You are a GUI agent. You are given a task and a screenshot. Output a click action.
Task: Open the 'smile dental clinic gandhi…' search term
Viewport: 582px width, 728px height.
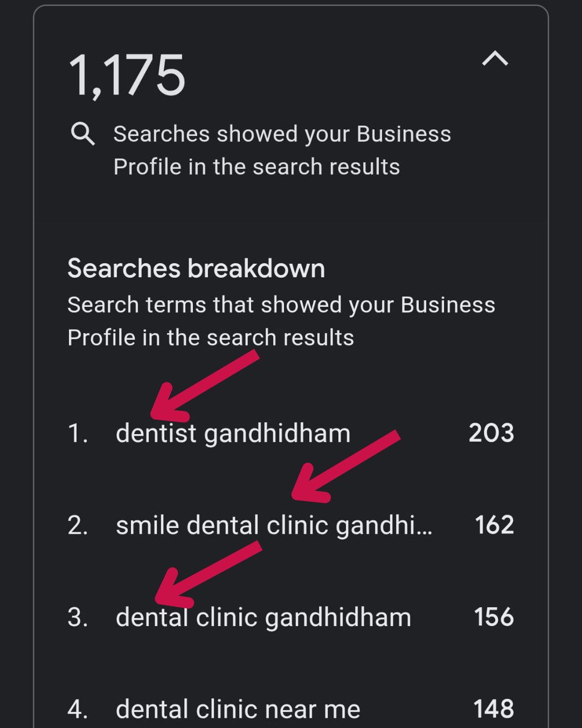[274, 525]
